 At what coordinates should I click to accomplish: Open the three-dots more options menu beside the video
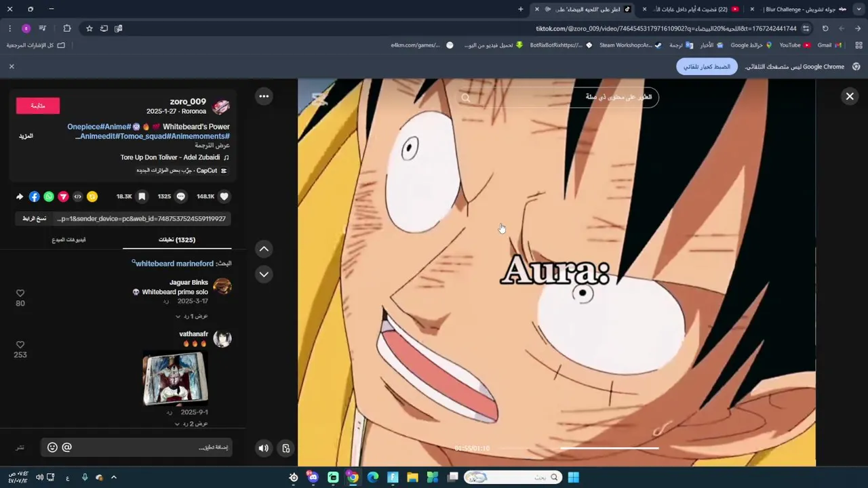pos(264,96)
